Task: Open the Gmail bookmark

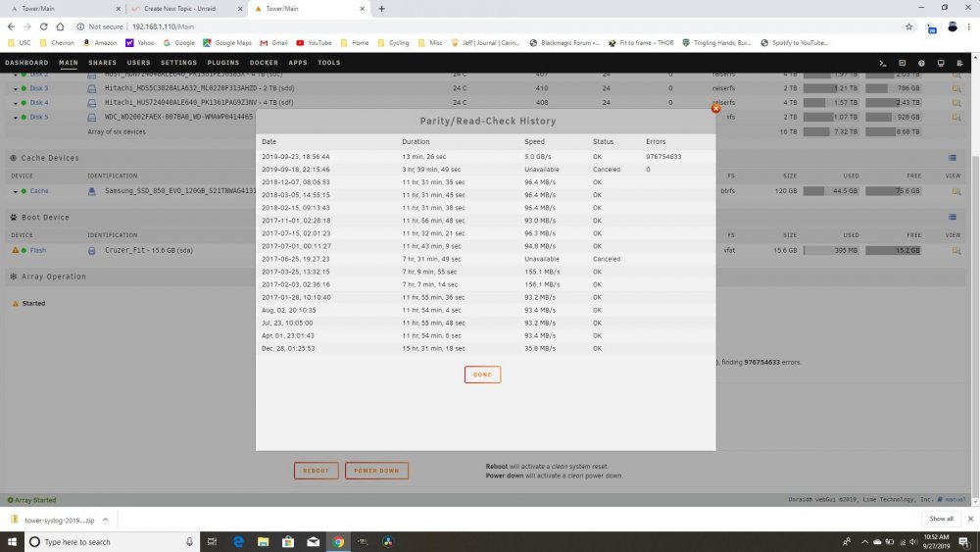Action: (273, 43)
